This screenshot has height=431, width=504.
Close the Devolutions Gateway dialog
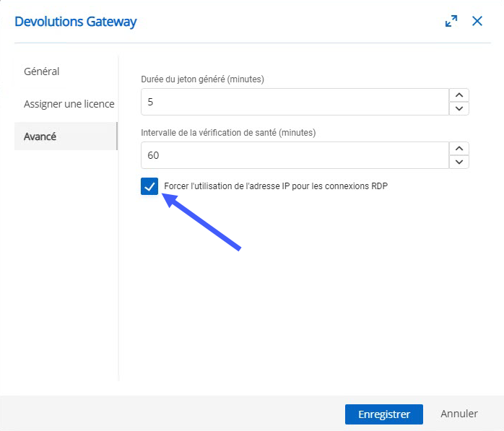click(477, 21)
